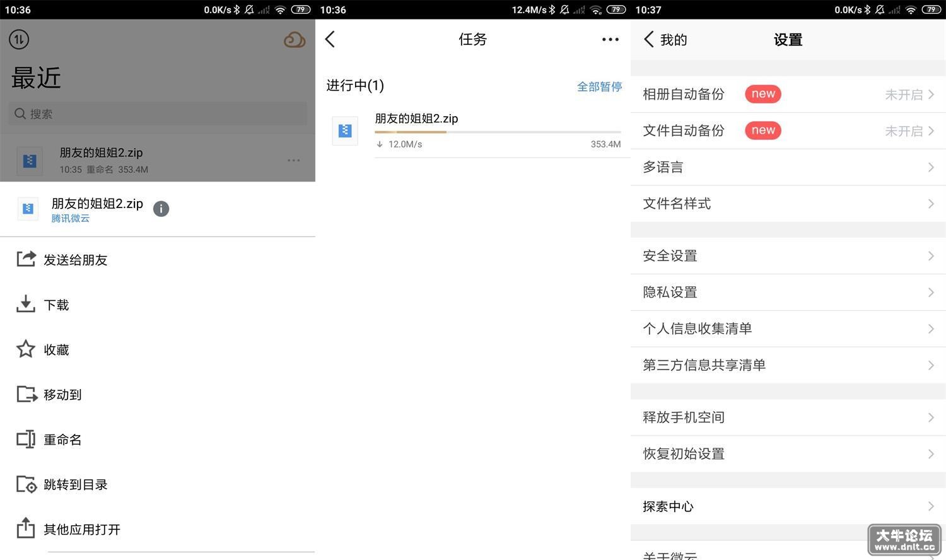The image size is (946, 560).
Task: Expand 安全设置 row
Action: [x=788, y=256]
